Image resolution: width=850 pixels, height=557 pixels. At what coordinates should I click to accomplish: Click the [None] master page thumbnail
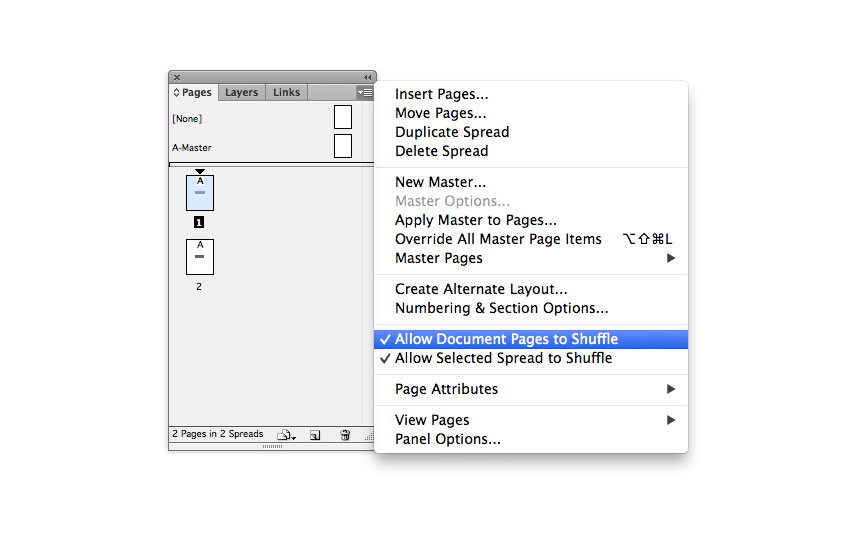(342, 118)
